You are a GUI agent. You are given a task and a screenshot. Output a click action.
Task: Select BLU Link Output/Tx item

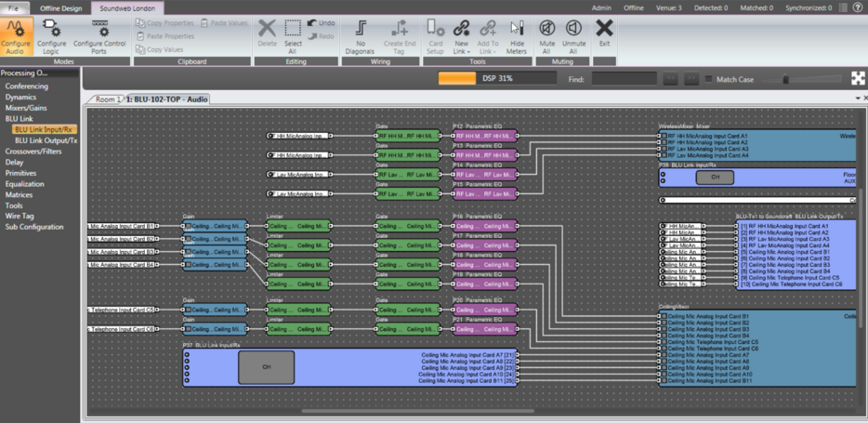[x=46, y=140]
